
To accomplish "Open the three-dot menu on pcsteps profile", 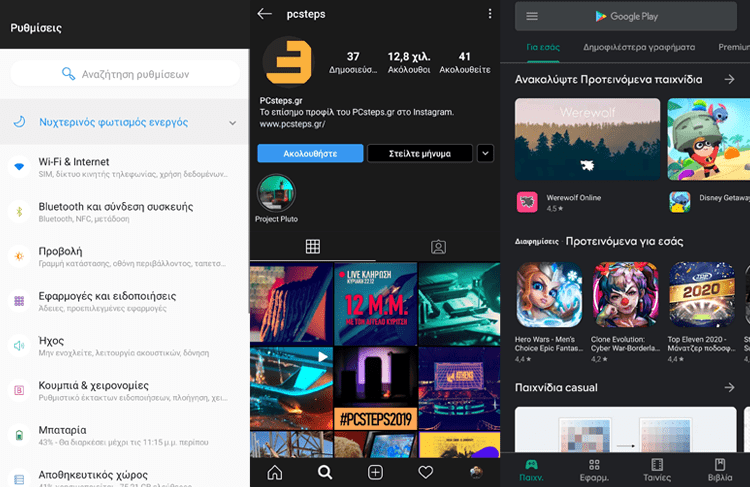I will (x=490, y=14).
